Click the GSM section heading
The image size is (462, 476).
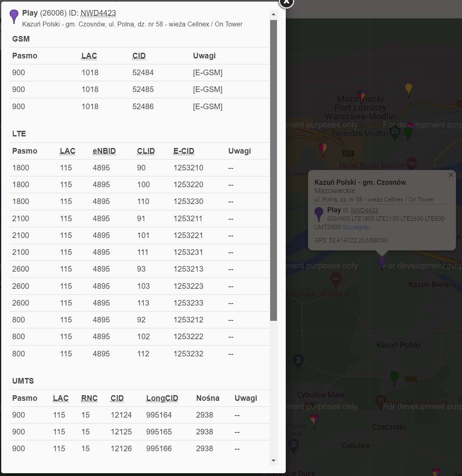coord(21,39)
